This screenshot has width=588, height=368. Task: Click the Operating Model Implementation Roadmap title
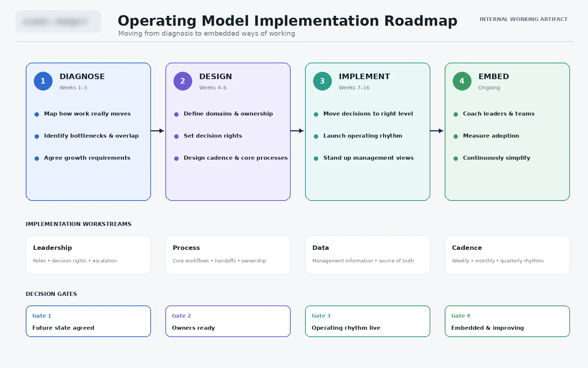[287, 21]
